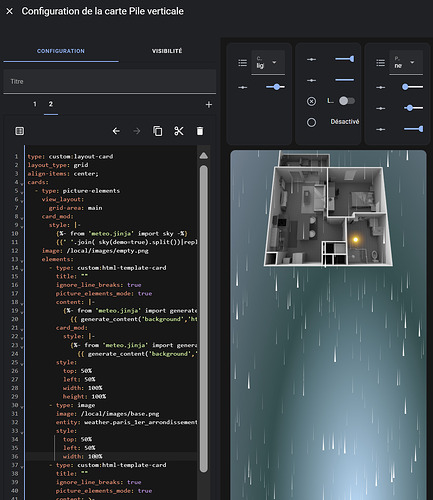Close the card configuration dialog
The width and height of the screenshot is (433, 500).
[10, 11]
